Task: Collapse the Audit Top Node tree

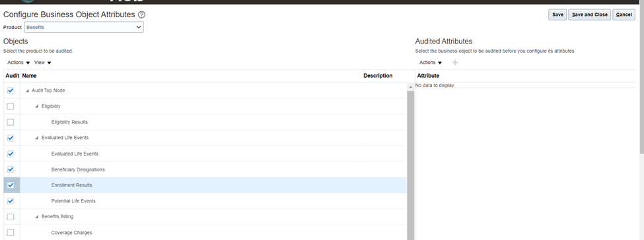Action: tap(27, 91)
